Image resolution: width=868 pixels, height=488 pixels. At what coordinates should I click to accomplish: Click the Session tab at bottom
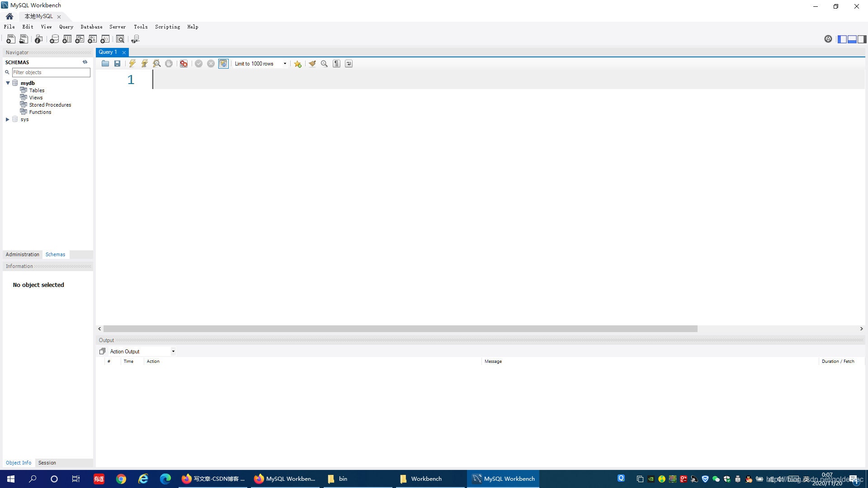[47, 462]
